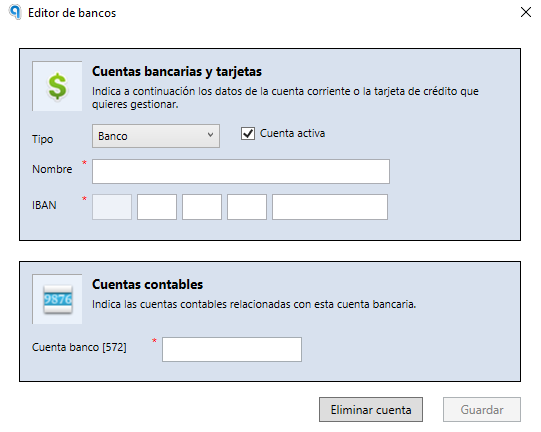Screen dimensions: 541x432
Task: Click the Guardar button
Action: (x=482, y=410)
